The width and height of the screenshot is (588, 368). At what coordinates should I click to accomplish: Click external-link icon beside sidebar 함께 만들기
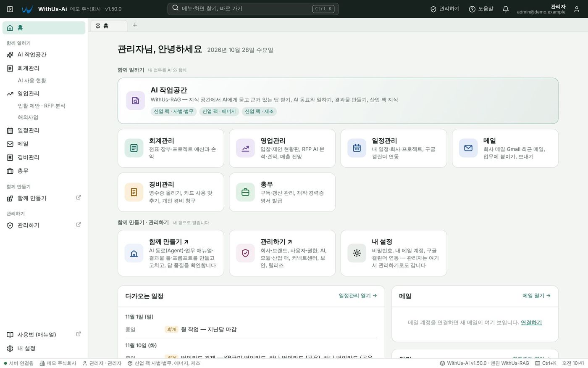click(79, 198)
